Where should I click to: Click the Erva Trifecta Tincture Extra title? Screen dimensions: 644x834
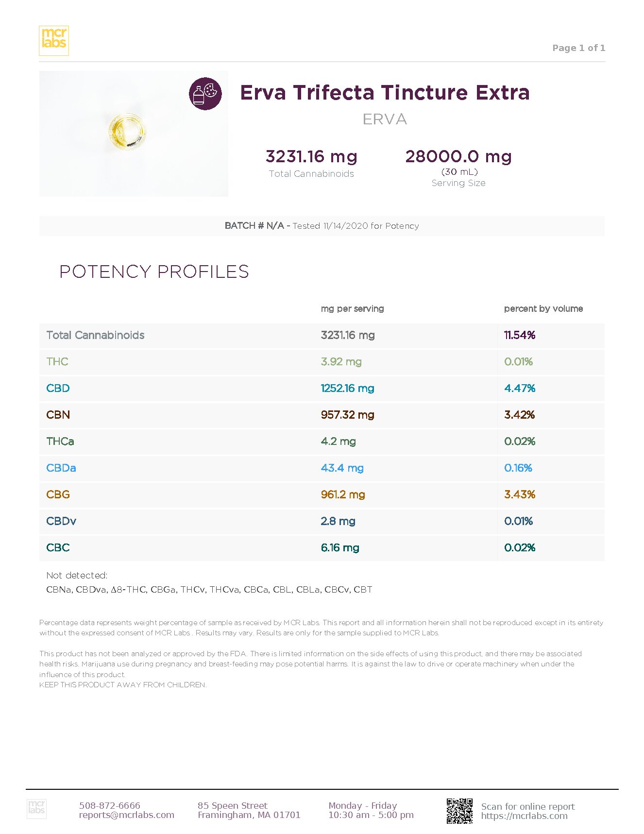click(385, 92)
